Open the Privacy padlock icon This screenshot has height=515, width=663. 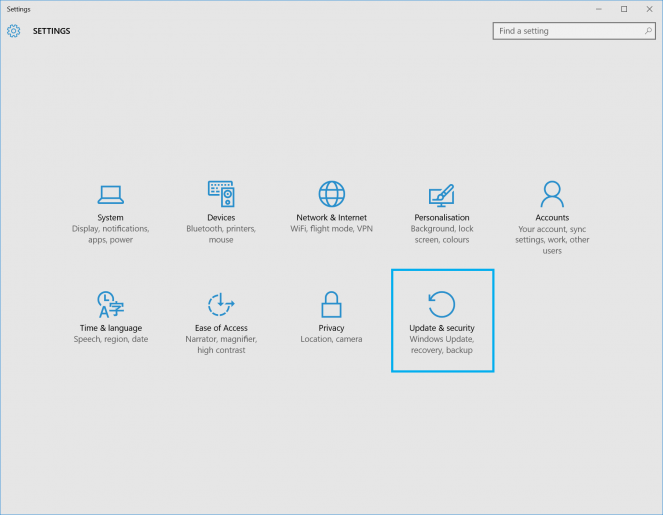(332, 304)
